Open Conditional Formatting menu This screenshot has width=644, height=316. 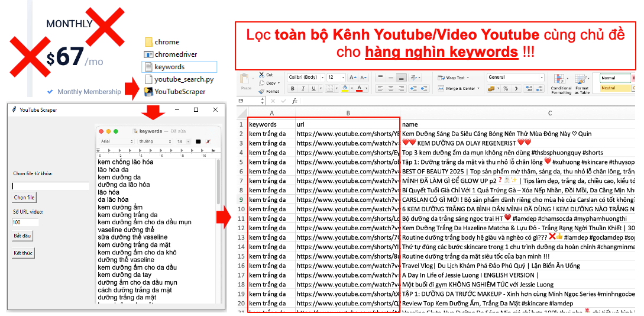(561, 84)
